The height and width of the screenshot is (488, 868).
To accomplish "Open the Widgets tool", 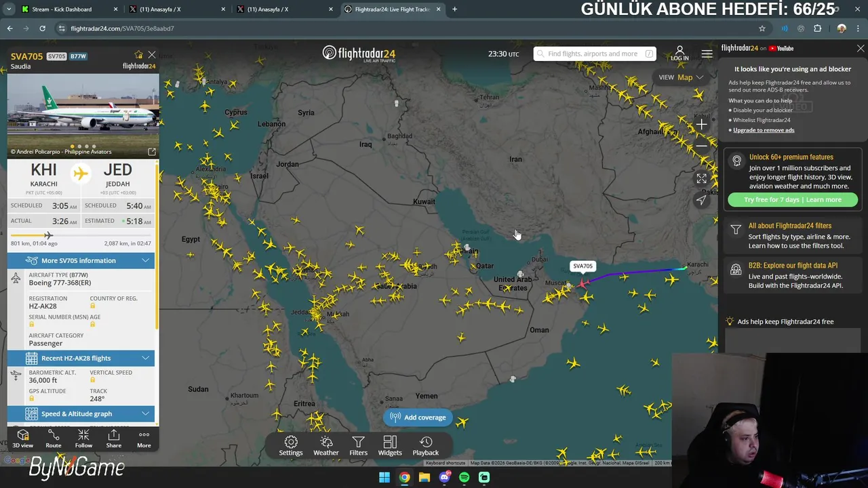I will pyautogui.click(x=390, y=446).
